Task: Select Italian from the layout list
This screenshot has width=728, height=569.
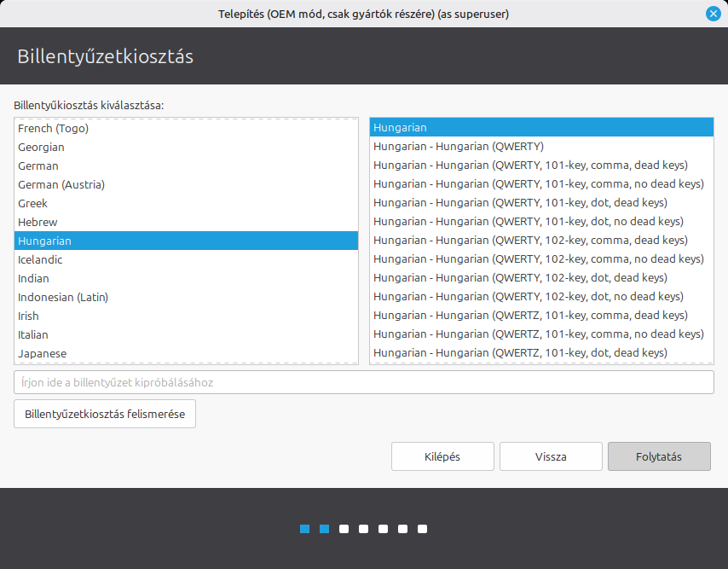Action: point(33,334)
